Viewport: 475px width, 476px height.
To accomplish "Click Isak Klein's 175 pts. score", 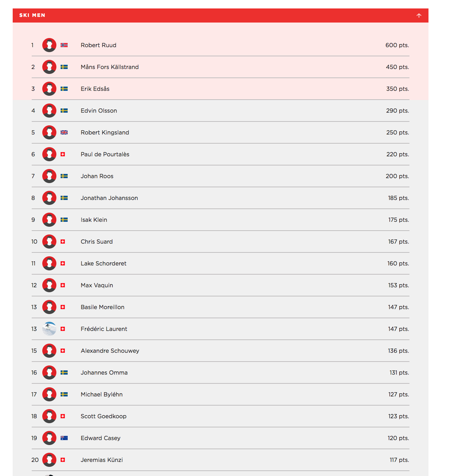I will coord(399,220).
